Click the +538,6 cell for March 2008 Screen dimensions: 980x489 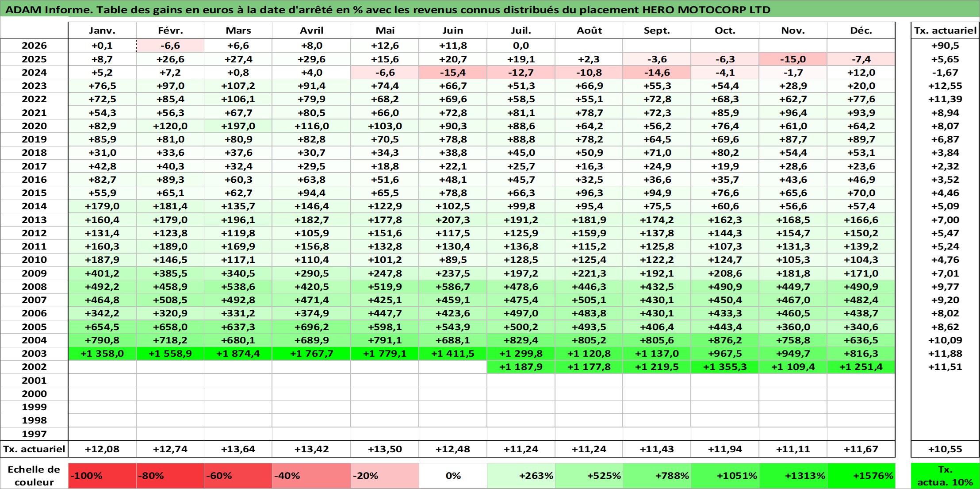point(238,287)
